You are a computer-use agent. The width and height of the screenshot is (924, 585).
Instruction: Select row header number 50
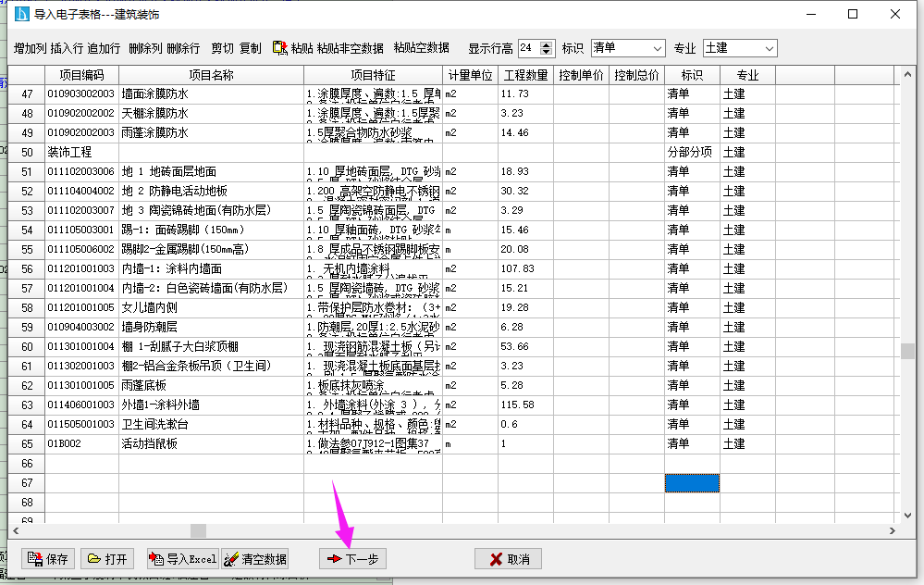coord(27,152)
